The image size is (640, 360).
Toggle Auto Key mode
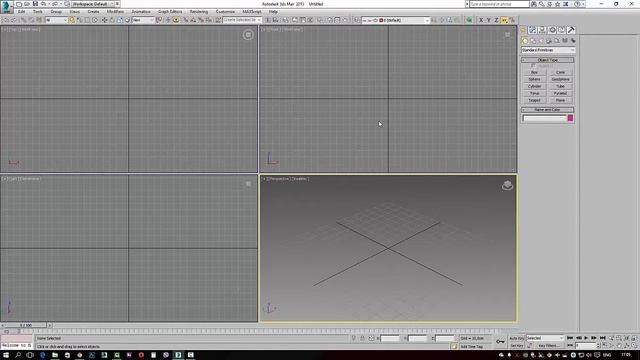[516, 338]
